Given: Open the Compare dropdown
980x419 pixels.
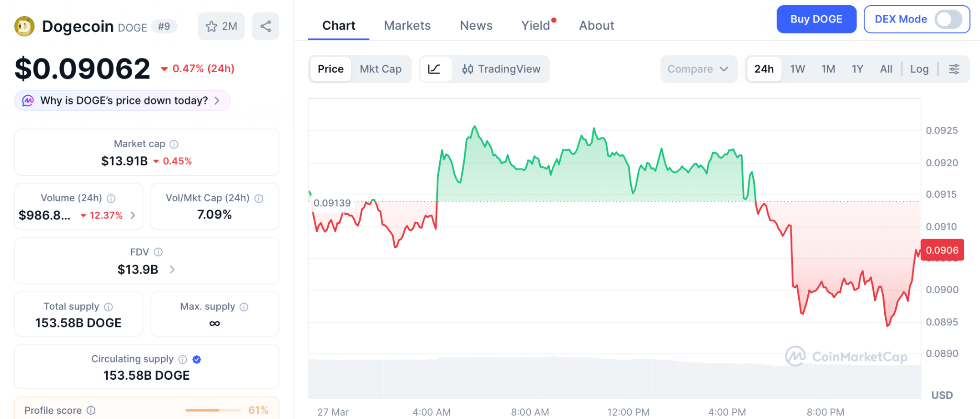Looking at the screenshot, I should tap(698, 69).
